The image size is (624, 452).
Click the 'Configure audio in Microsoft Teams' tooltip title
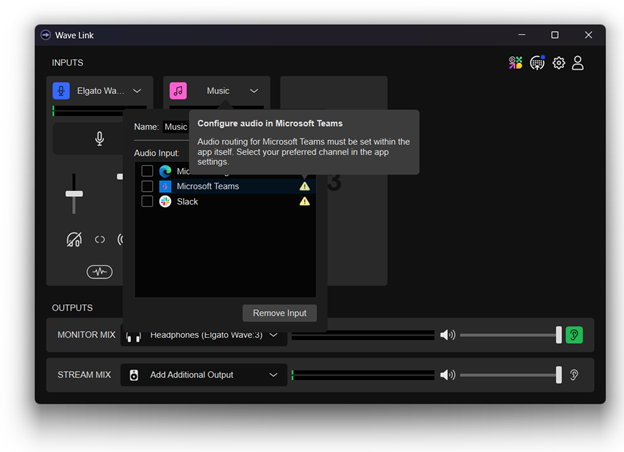(x=270, y=123)
